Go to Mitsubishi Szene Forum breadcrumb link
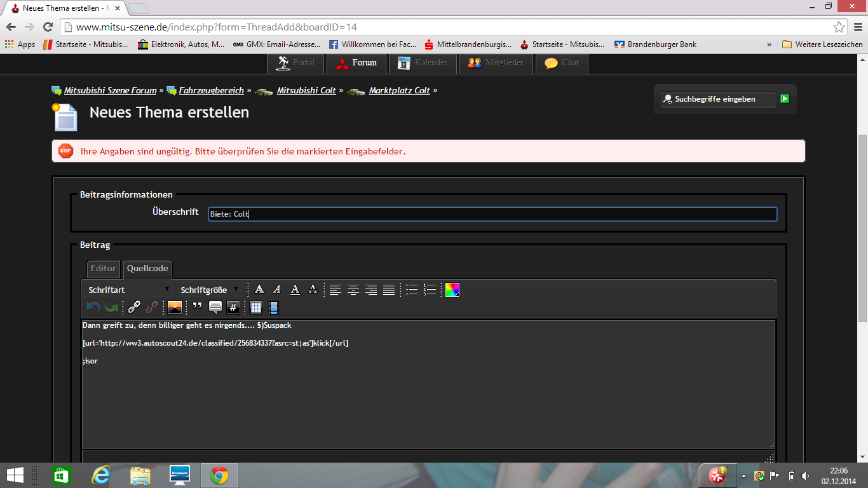 (x=110, y=90)
